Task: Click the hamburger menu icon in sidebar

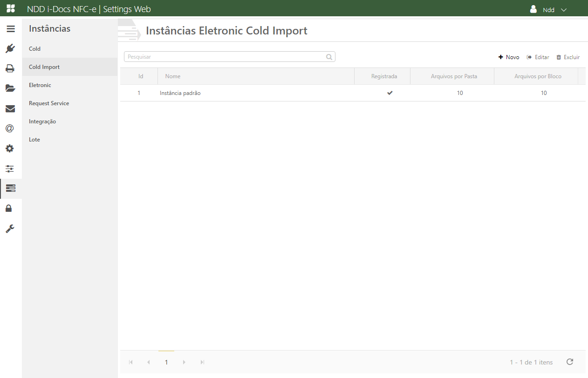Action: [x=10, y=29]
